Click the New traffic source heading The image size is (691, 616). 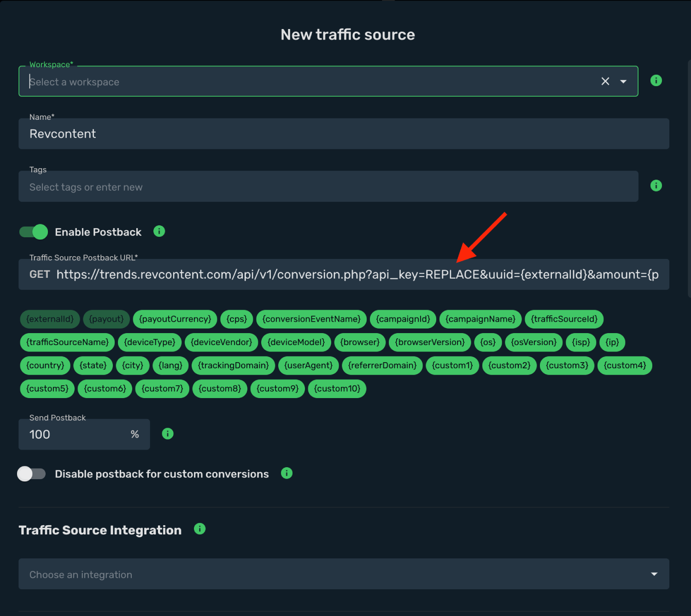click(x=348, y=35)
